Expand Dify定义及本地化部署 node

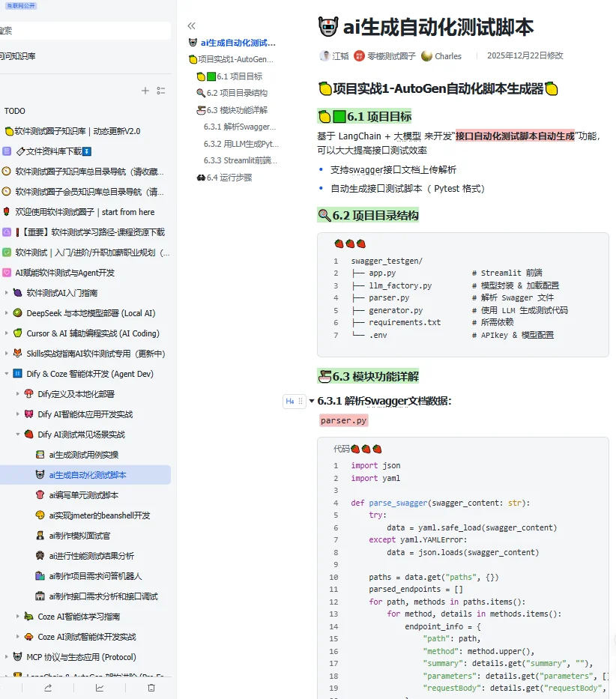click(17, 393)
